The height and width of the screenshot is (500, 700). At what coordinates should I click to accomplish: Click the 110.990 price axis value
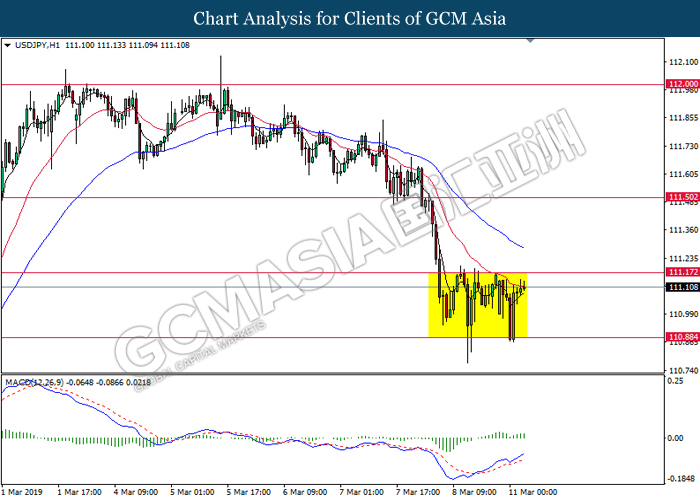point(683,314)
